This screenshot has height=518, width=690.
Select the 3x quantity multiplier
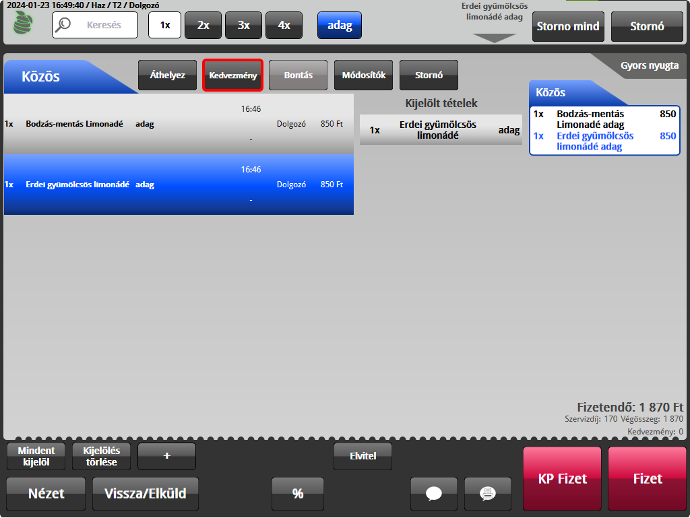tap(243, 25)
